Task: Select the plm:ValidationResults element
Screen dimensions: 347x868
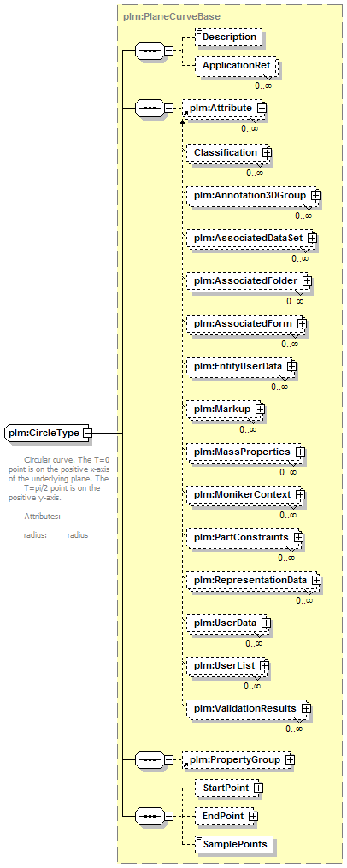Action: [x=248, y=708]
